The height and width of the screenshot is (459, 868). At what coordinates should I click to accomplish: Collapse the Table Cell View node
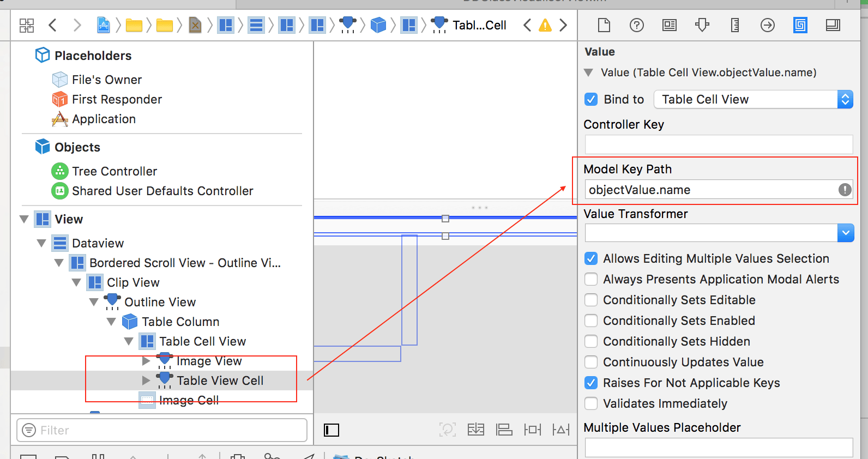point(129,341)
